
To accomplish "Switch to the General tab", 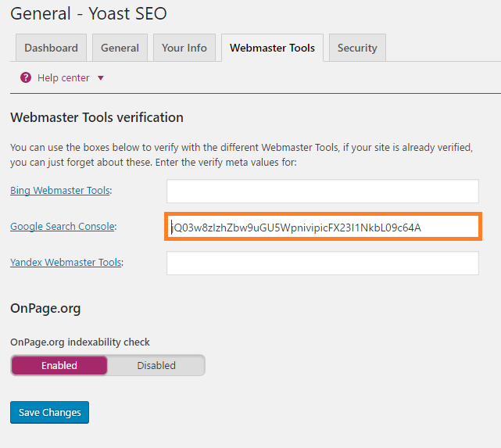I will coord(120,48).
